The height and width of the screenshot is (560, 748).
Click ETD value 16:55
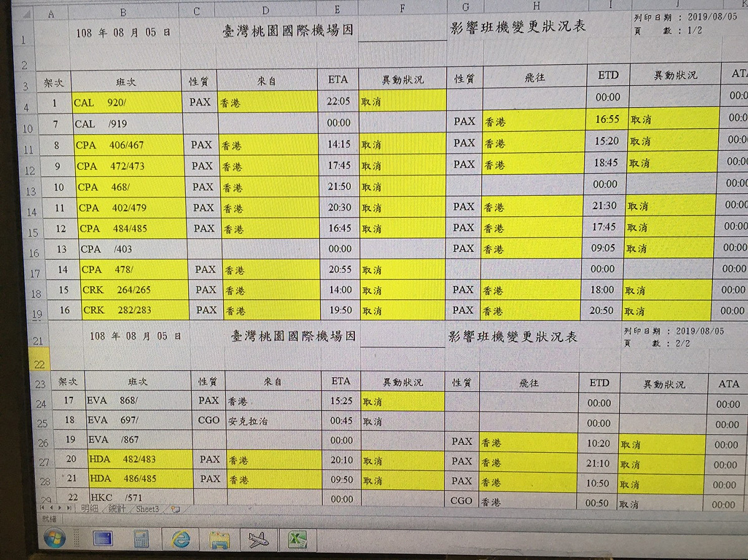[607, 118]
